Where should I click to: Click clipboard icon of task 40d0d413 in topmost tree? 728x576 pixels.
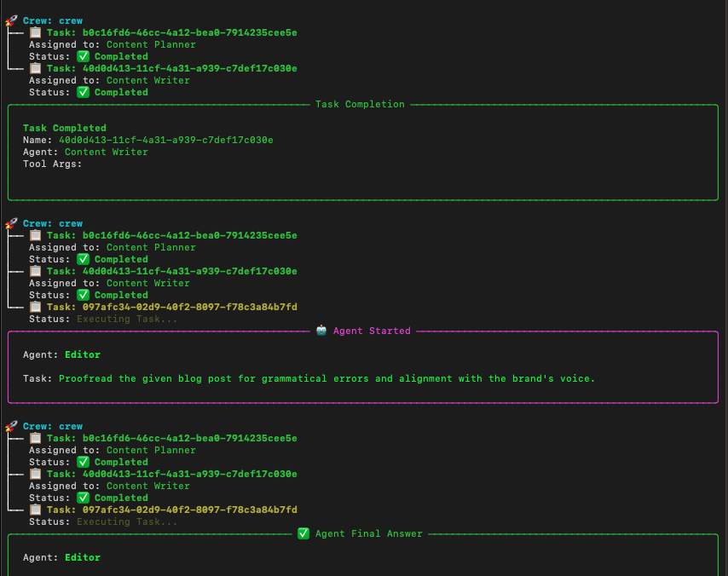coord(35,68)
